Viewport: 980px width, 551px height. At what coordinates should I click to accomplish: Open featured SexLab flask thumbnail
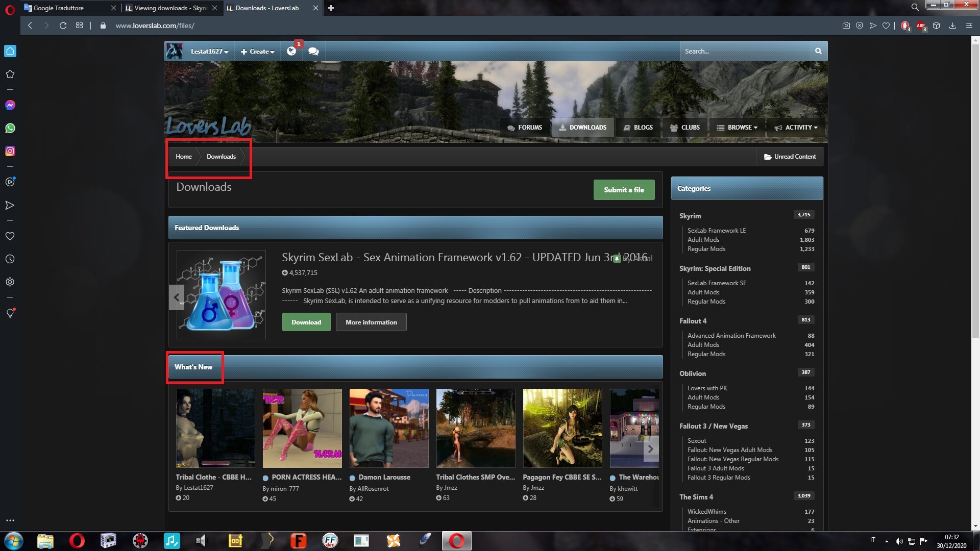click(x=221, y=294)
